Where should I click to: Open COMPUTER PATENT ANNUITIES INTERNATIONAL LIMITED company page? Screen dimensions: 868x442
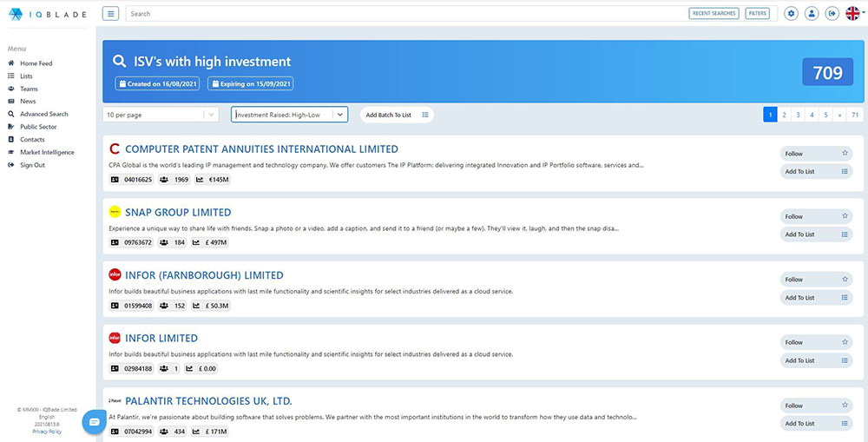pos(261,149)
